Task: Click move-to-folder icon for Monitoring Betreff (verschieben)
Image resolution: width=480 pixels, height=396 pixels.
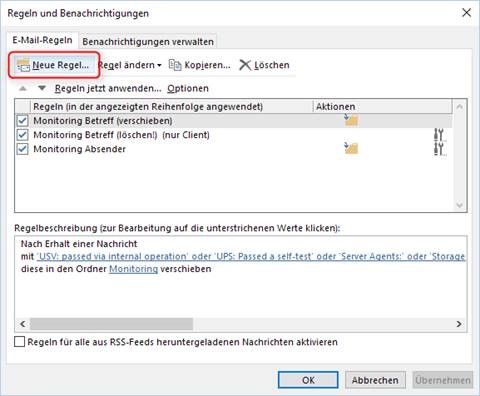Action: pyautogui.click(x=351, y=120)
